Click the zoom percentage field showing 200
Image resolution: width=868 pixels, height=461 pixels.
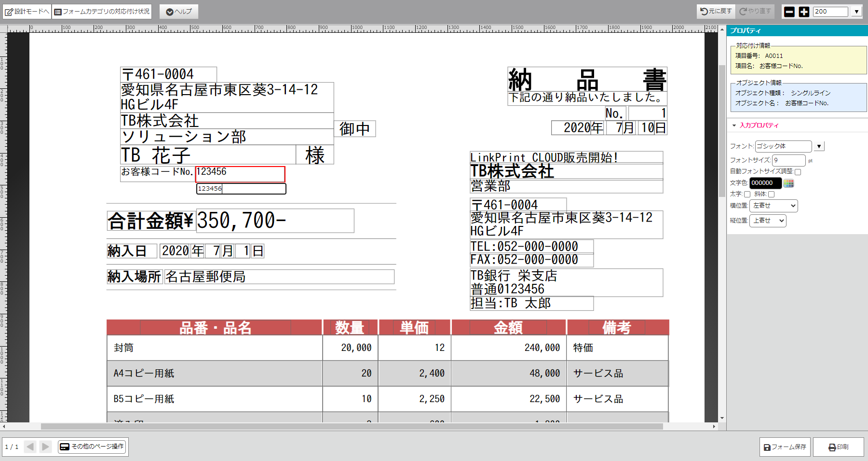click(x=830, y=12)
